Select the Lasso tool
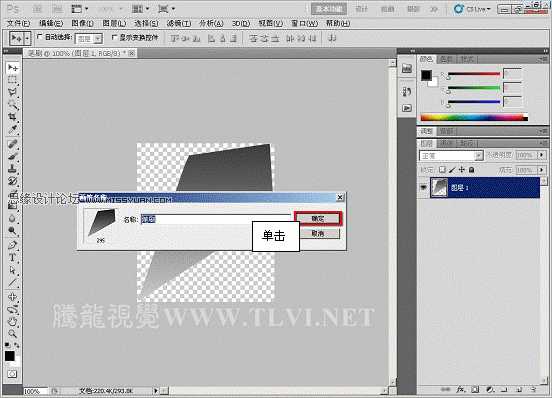Image resolution: width=552 pixels, height=398 pixels. 12,92
